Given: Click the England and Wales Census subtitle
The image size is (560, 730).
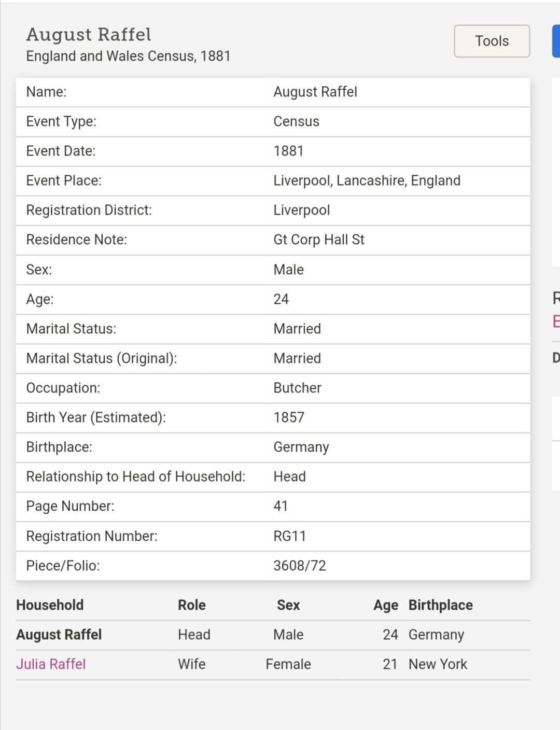Looking at the screenshot, I should tap(128, 56).
